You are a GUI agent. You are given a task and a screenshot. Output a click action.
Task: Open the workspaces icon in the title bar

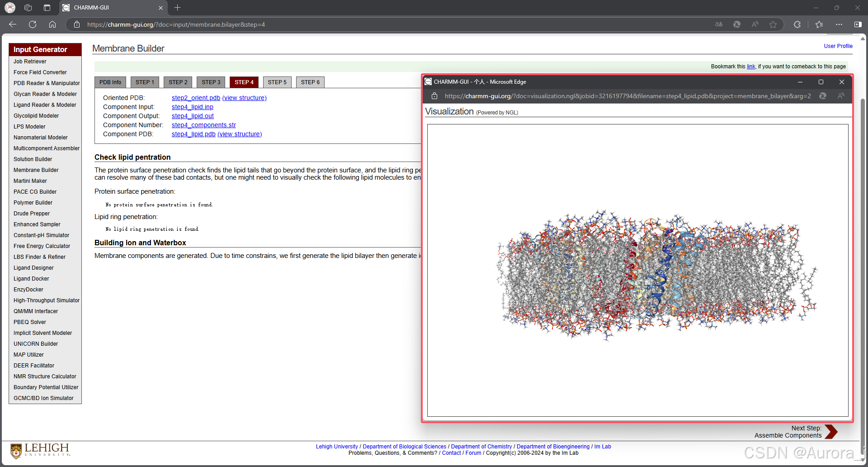coord(28,8)
